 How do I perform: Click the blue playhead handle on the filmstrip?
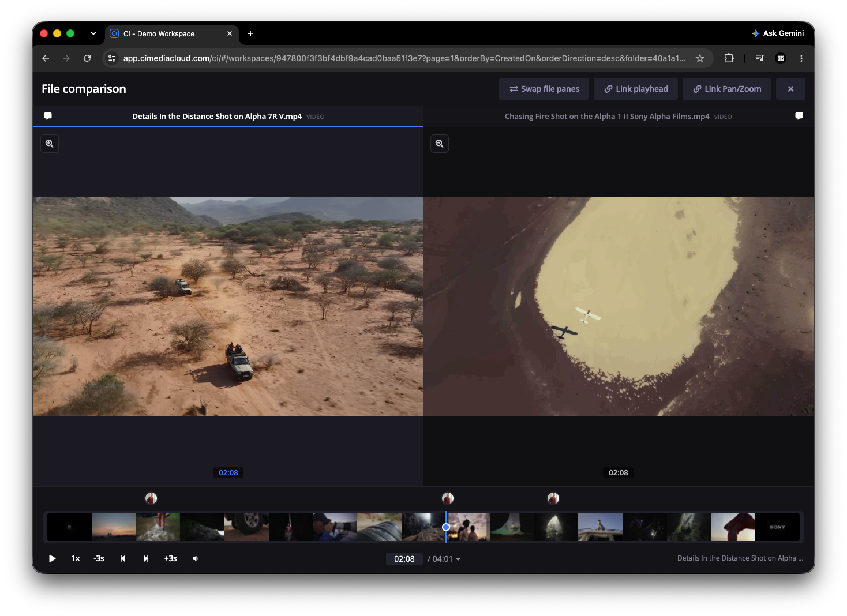(446, 527)
